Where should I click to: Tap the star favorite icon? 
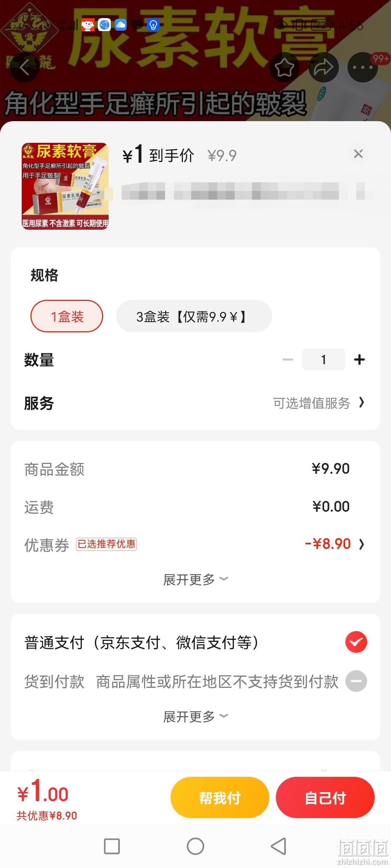coord(285,67)
